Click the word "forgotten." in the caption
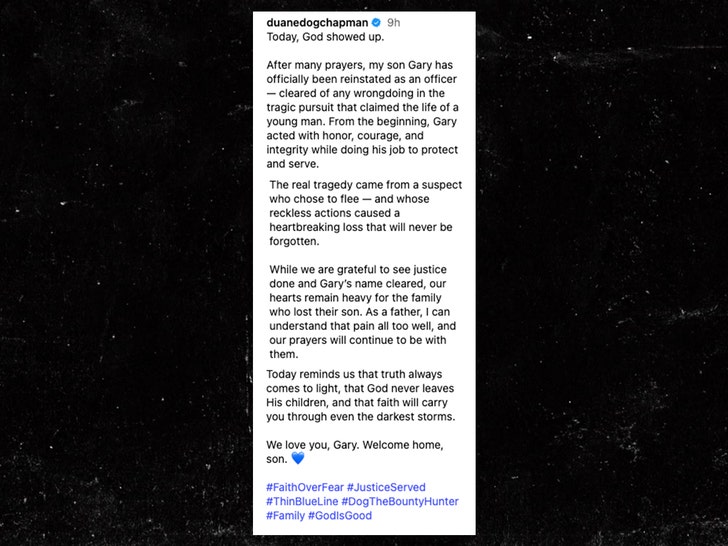 [296, 241]
